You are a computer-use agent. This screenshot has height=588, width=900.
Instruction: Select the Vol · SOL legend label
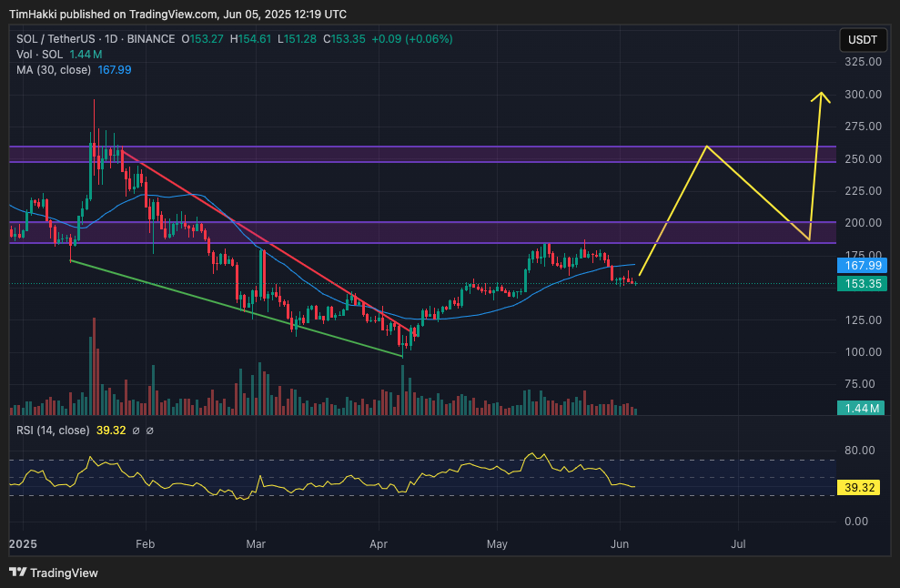(x=40, y=55)
